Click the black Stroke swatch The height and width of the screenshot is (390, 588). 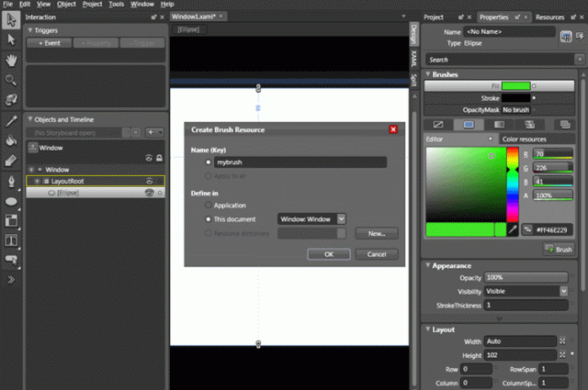515,98
